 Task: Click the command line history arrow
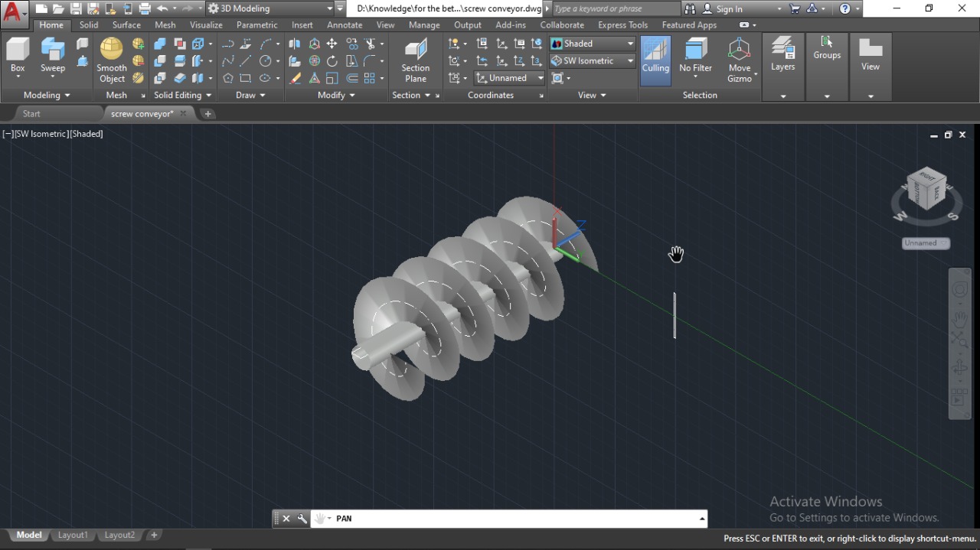click(701, 519)
